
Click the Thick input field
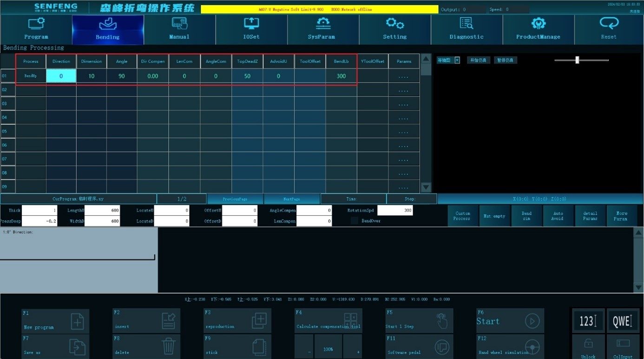click(39, 211)
